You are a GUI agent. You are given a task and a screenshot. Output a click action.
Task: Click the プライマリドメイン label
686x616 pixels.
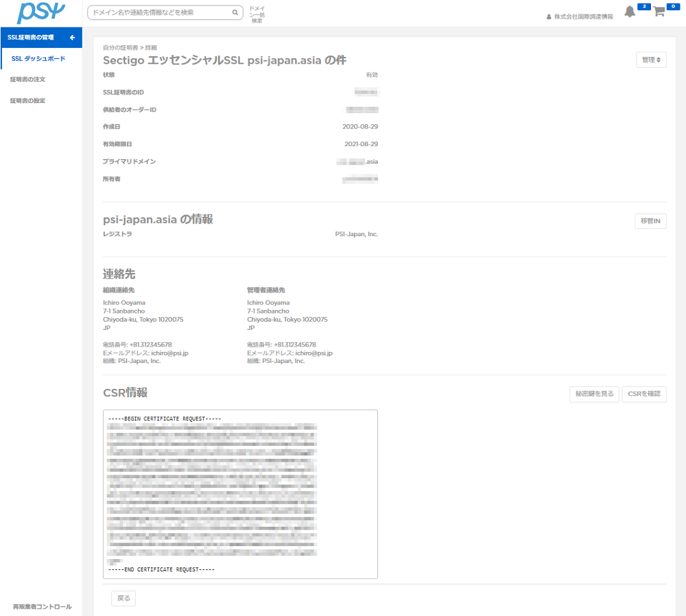[x=129, y=161]
